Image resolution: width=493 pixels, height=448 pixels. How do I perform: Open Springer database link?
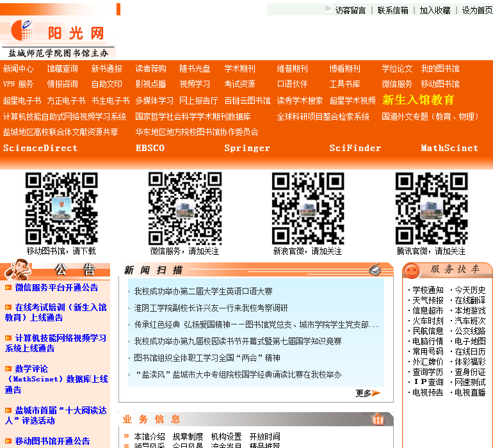tap(247, 148)
